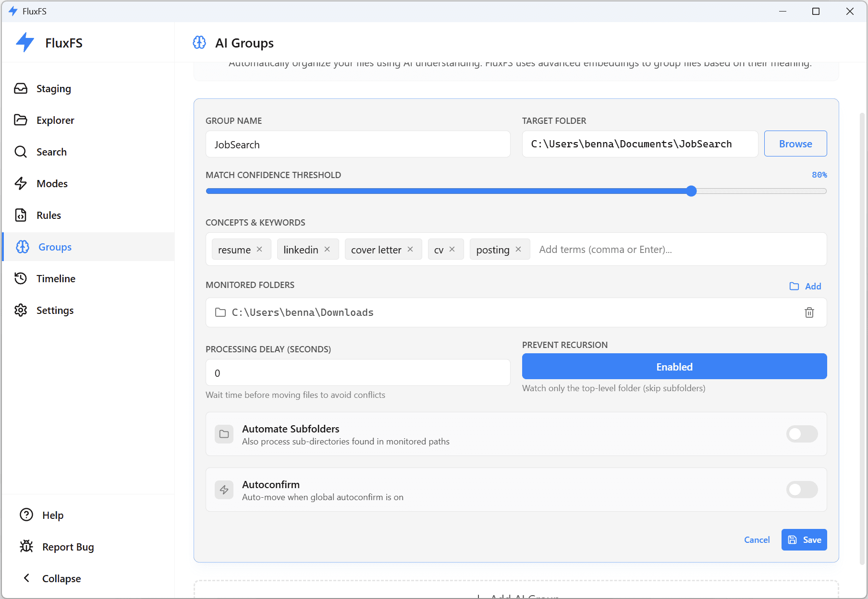This screenshot has height=599, width=868.
Task: Click the FluxFS lightning bolt logo
Action: click(24, 42)
